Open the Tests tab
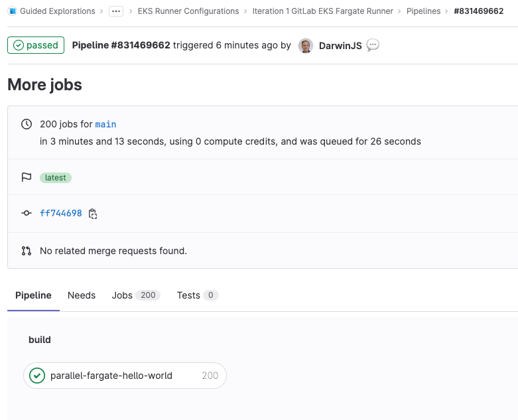 [x=197, y=295]
